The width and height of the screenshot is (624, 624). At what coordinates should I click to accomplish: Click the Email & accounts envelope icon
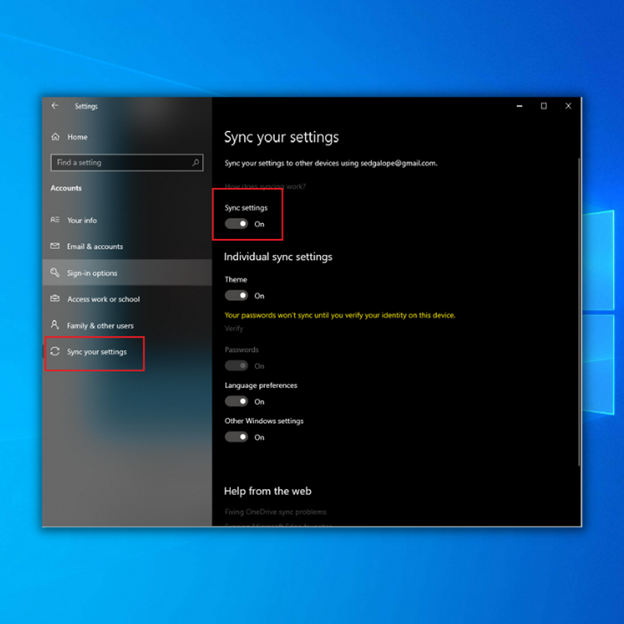[x=55, y=246]
